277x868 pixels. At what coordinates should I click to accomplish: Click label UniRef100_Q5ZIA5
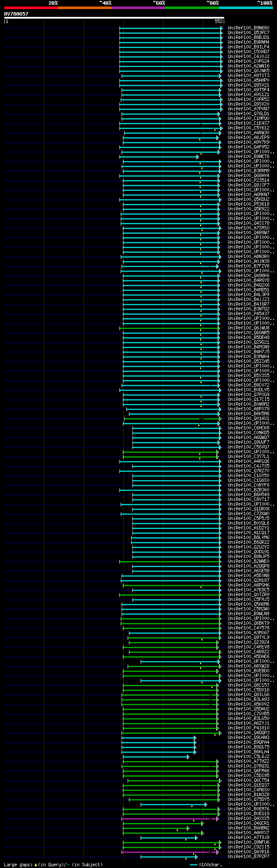(248, 361)
